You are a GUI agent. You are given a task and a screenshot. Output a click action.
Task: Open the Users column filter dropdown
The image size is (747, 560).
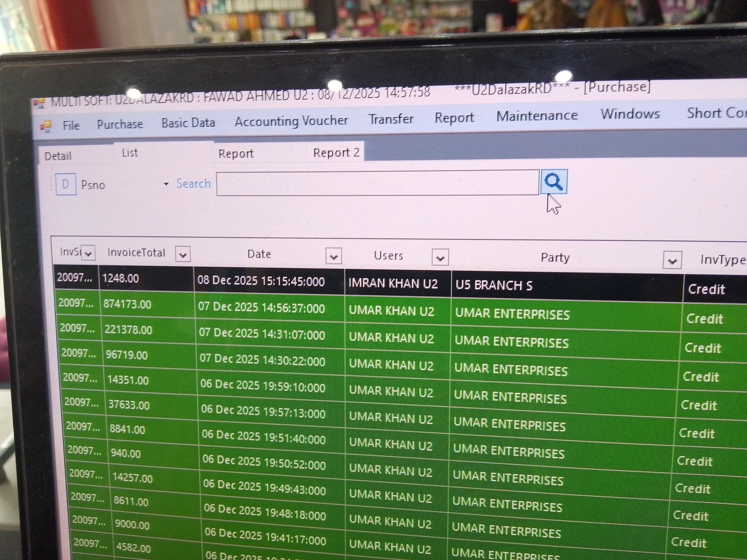[x=440, y=258]
